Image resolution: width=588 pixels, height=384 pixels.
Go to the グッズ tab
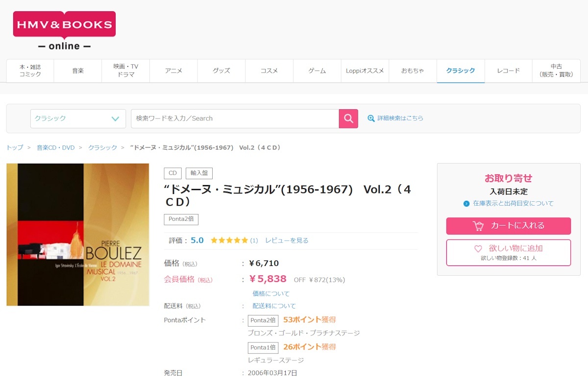221,71
